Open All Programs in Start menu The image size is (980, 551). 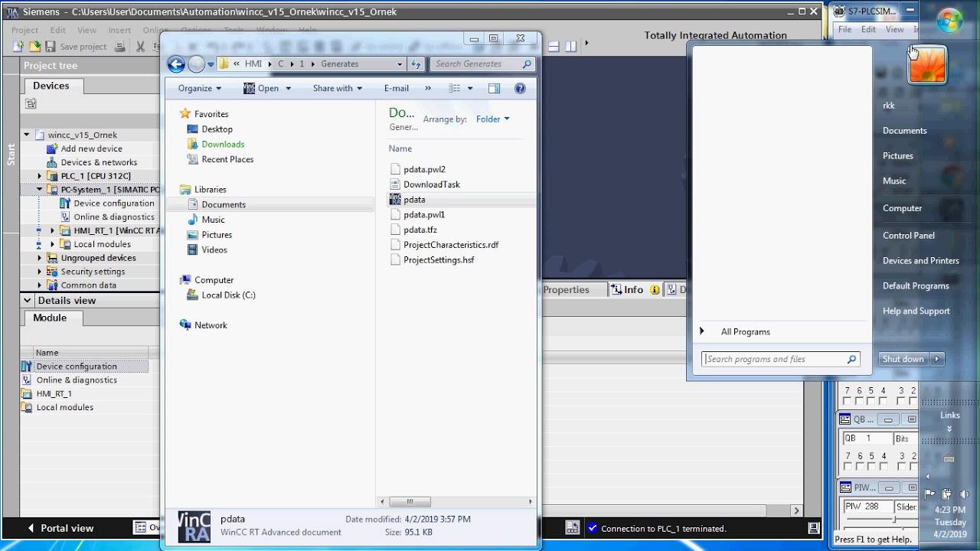point(745,332)
